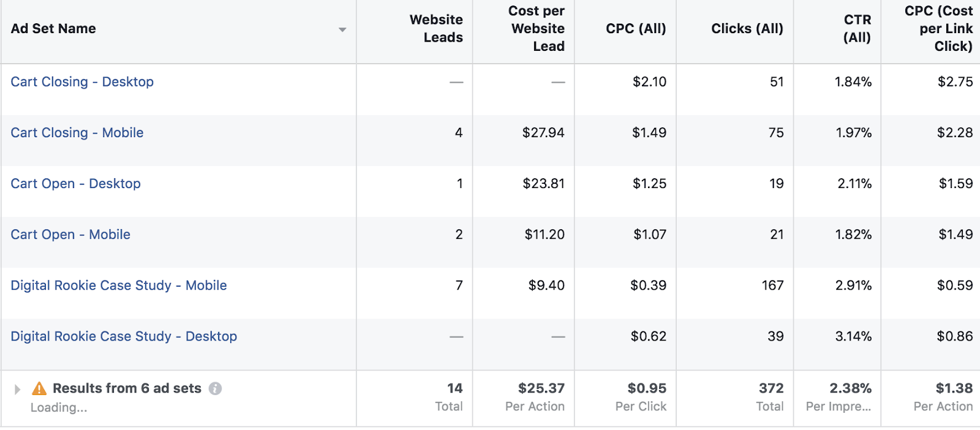
Task: Select the Cart Open - Mobile link
Action: 70,235
